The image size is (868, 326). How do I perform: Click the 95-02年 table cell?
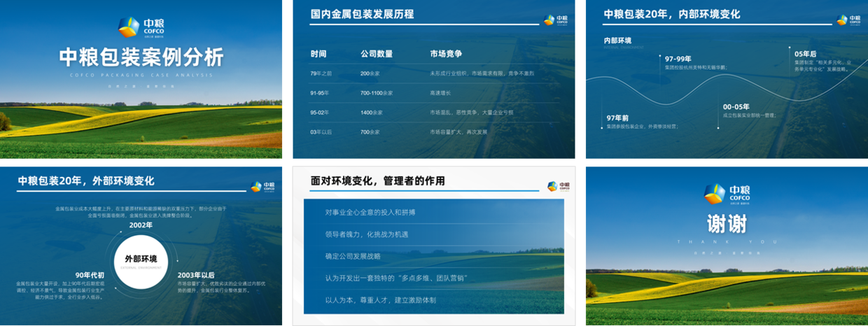(x=320, y=112)
